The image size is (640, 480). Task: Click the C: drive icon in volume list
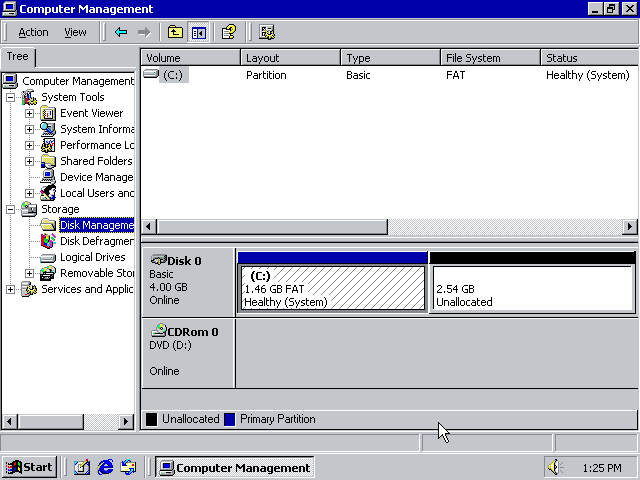point(151,74)
